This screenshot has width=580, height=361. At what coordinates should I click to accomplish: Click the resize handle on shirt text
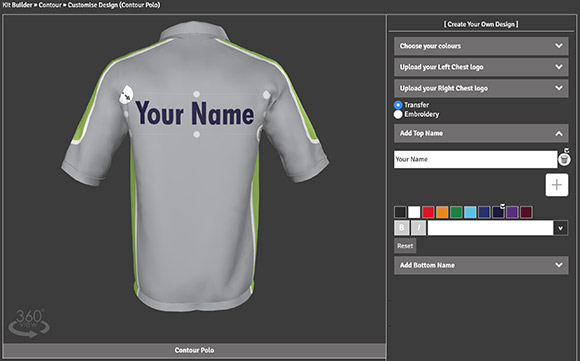[126, 95]
